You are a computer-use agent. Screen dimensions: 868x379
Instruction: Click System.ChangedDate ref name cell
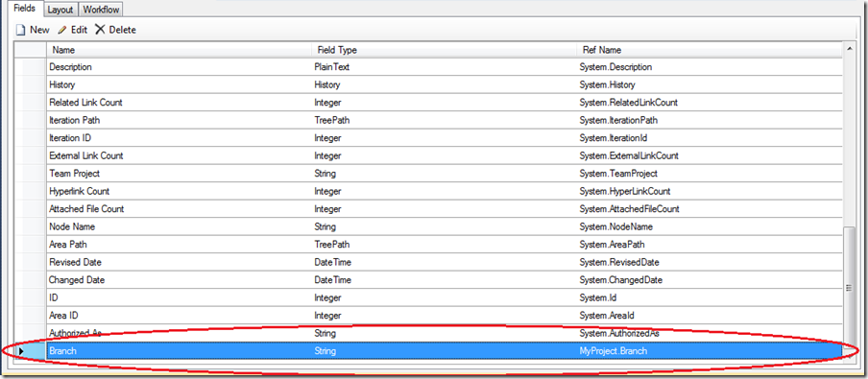710,279
